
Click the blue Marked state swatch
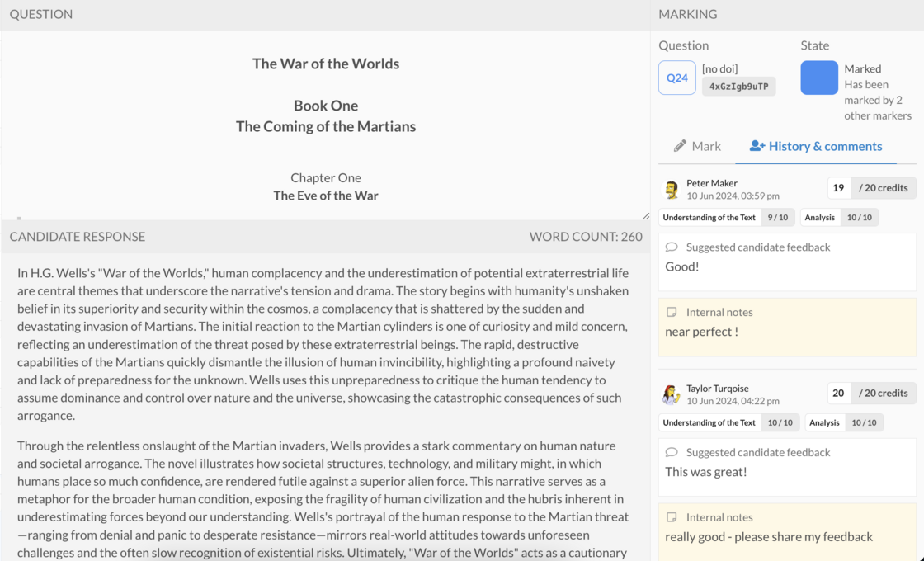click(819, 78)
